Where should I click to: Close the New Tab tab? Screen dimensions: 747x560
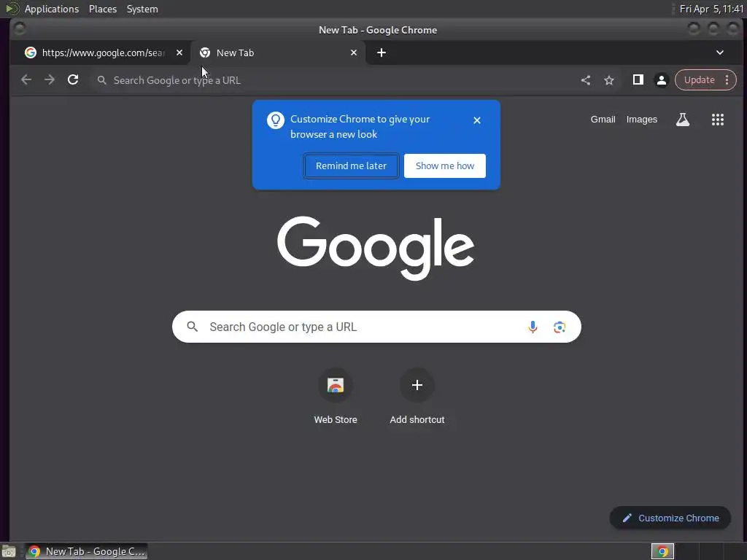pos(354,52)
